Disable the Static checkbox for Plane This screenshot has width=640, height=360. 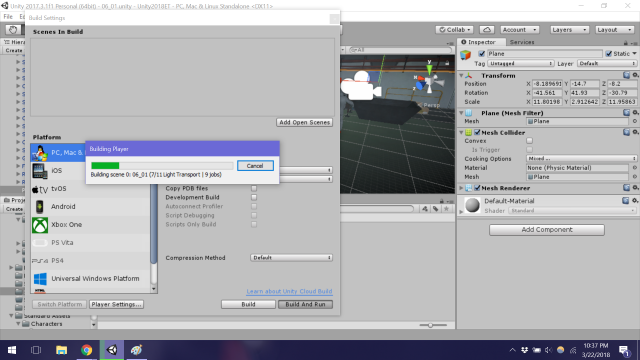coord(609,54)
